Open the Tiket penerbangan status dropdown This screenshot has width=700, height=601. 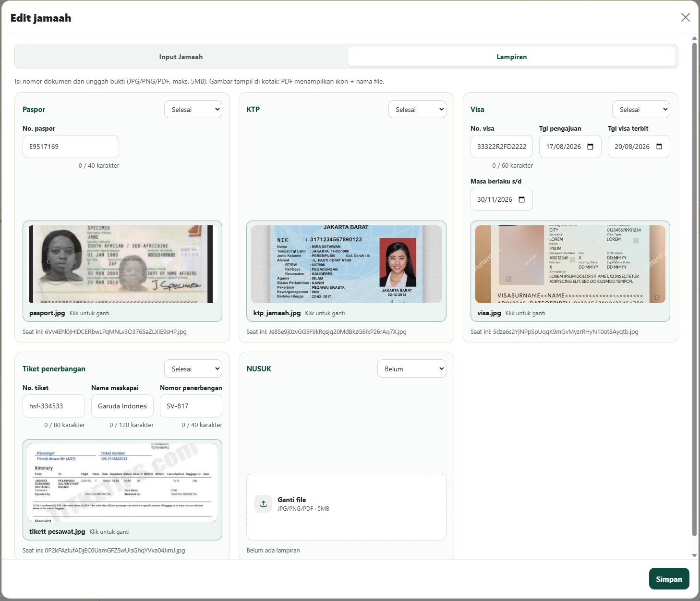tap(193, 369)
